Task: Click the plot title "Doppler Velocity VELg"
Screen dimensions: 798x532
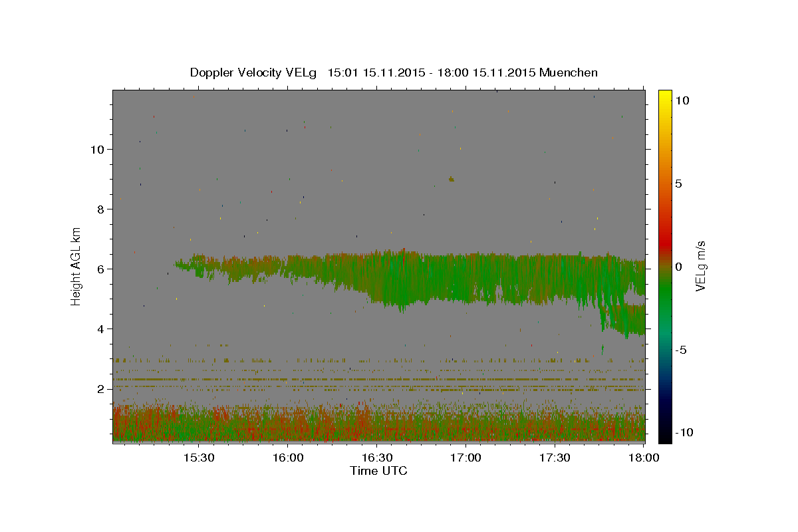Action: [x=255, y=72]
